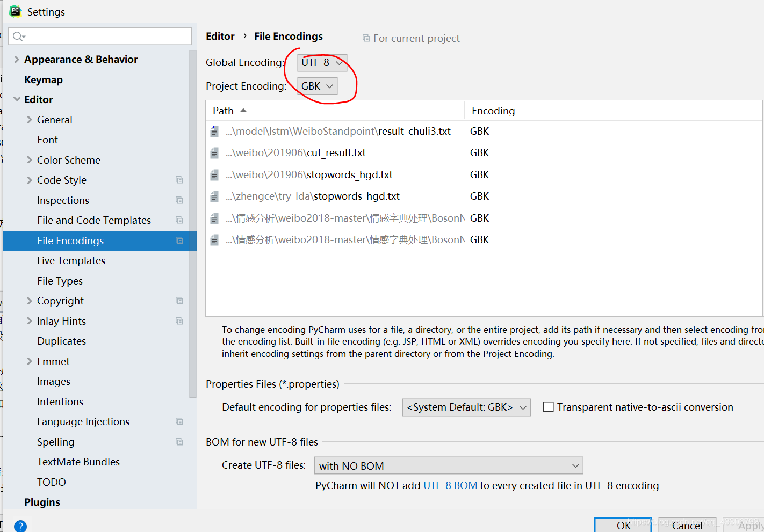Expand the Copyright node
764x532 pixels.
click(x=30, y=301)
